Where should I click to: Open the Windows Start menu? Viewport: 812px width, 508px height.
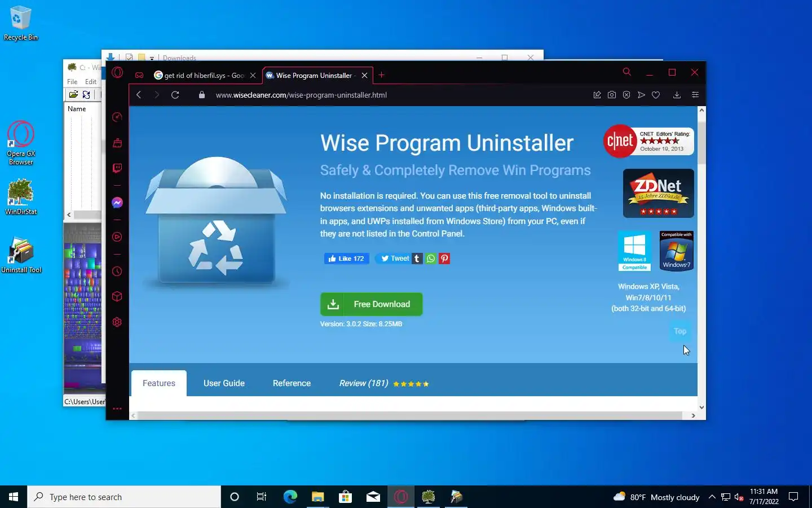click(14, 497)
